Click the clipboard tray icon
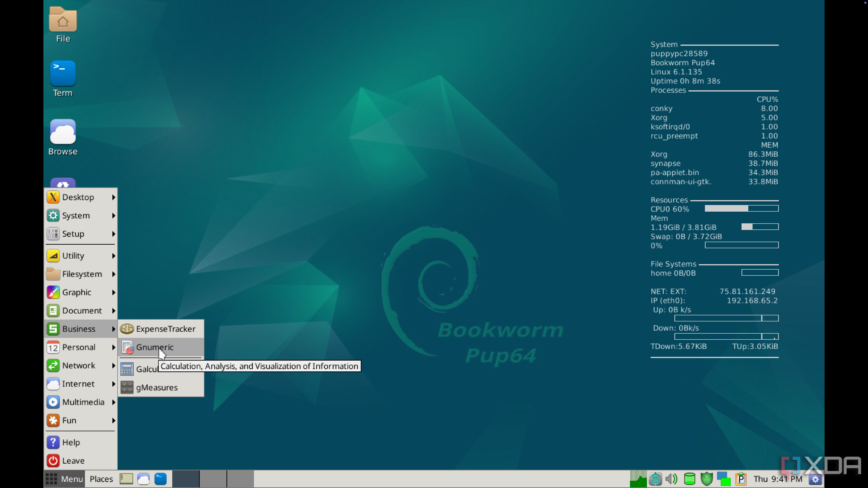Image resolution: width=868 pixels, height=488 pixels. [x=741, y=479]
